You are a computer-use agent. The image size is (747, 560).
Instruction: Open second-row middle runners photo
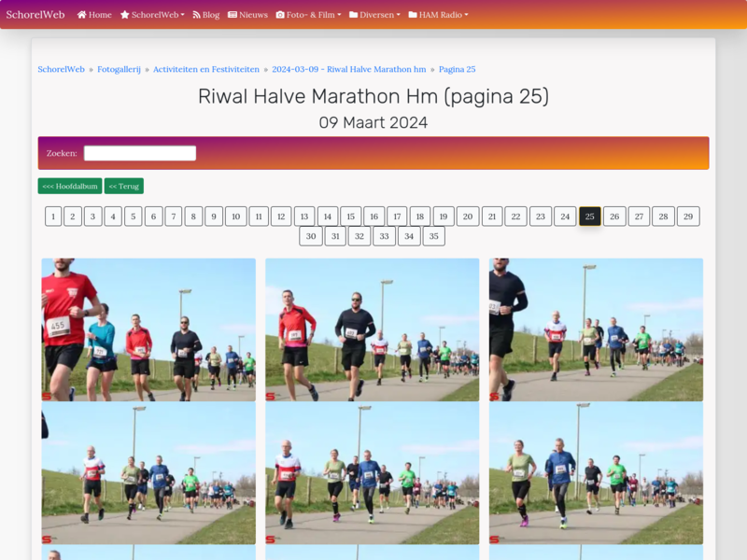point(372,473)
